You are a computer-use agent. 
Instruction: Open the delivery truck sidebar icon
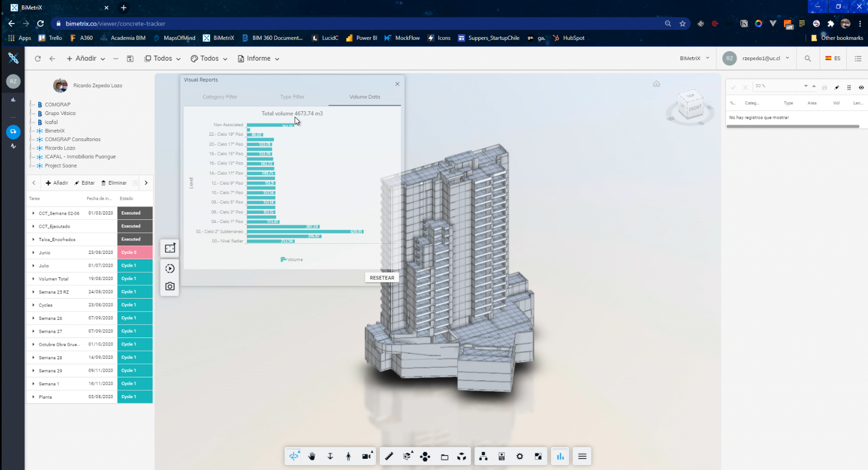[13, 131]
